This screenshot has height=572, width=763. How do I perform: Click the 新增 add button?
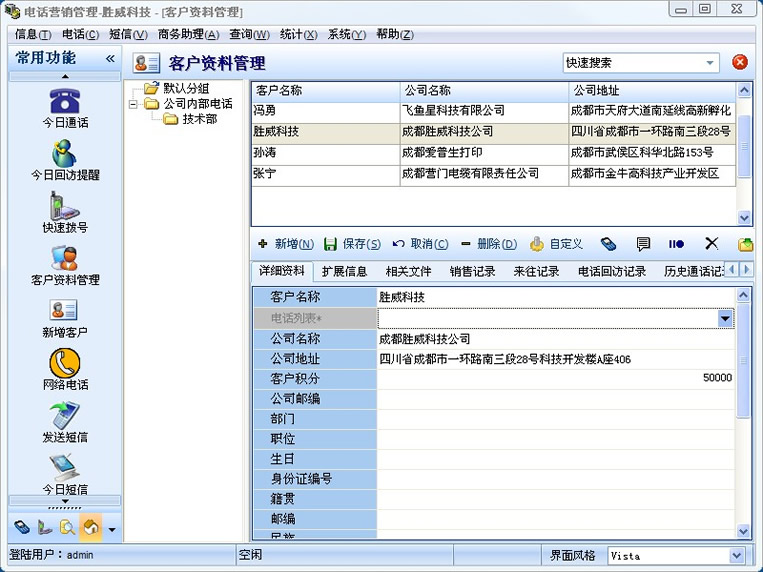click(x=285, y=244)
